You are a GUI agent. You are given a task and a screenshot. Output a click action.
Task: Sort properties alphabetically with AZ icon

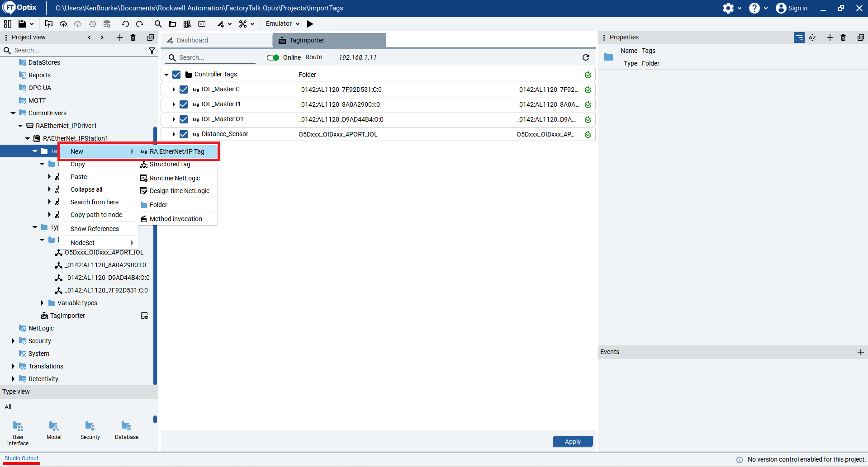coord(812,38)
